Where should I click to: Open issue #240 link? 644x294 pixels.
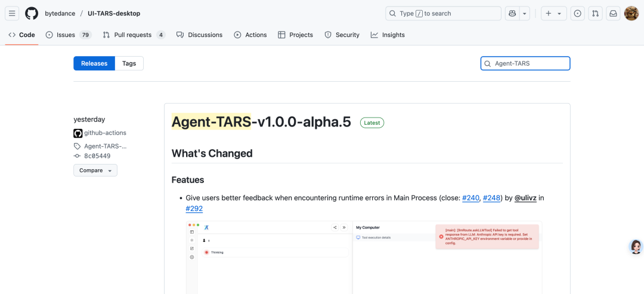pyautogui.click(x=470, y=198)
